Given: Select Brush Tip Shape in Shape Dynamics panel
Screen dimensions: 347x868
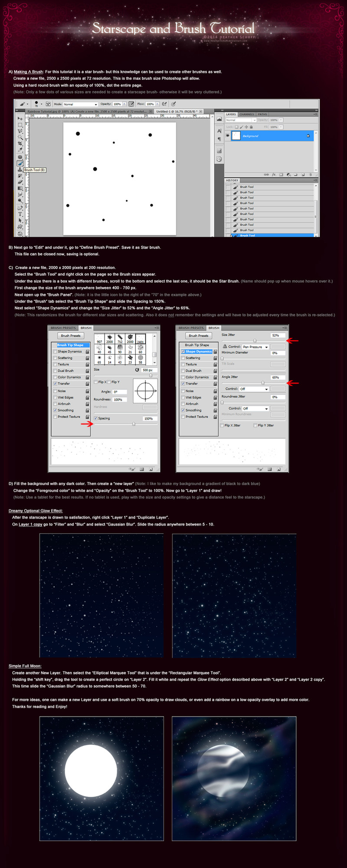Looking at the screenshot, I should pos(197,345).
